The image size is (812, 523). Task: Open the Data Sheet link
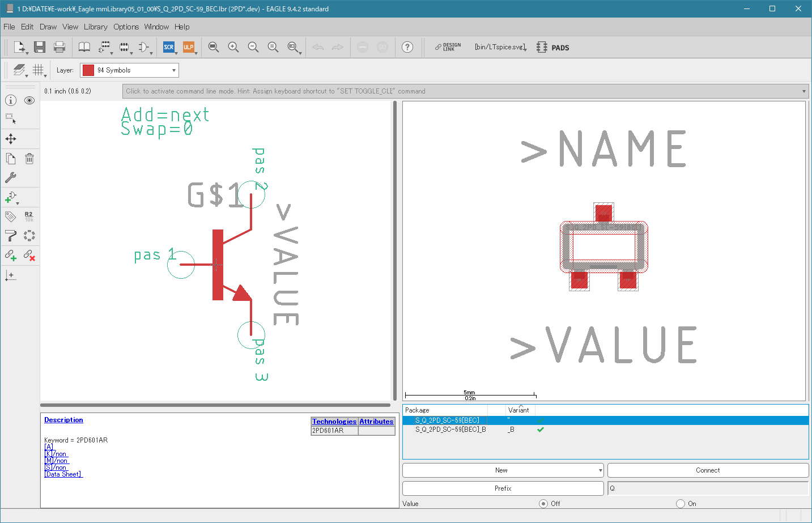point(63,474)
